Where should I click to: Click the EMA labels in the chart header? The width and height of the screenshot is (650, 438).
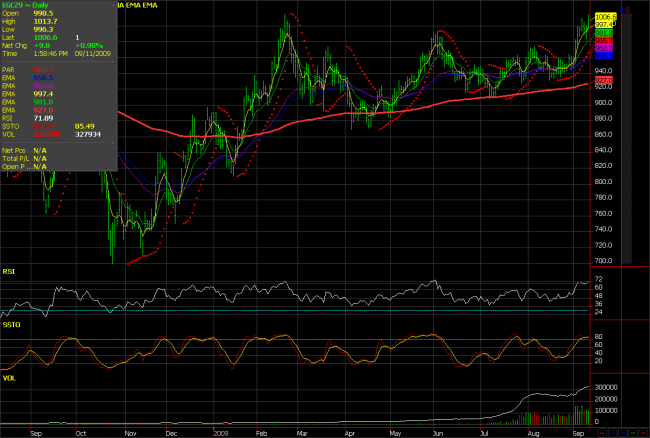tap(138, 5)
